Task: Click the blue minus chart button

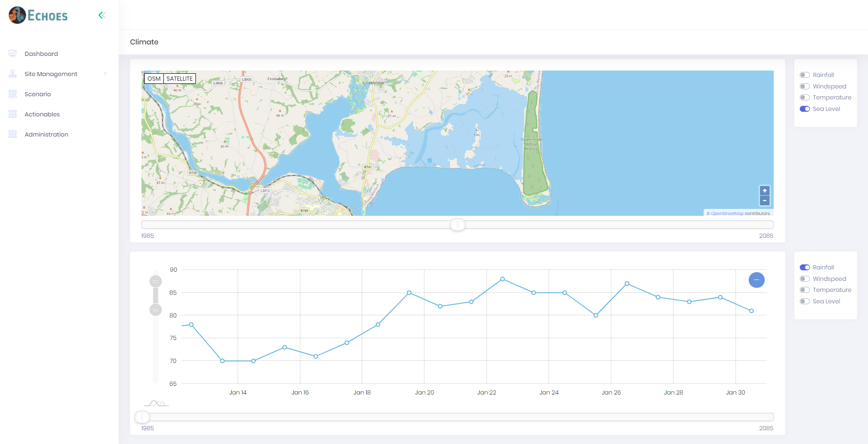Action: click(756, 280)
